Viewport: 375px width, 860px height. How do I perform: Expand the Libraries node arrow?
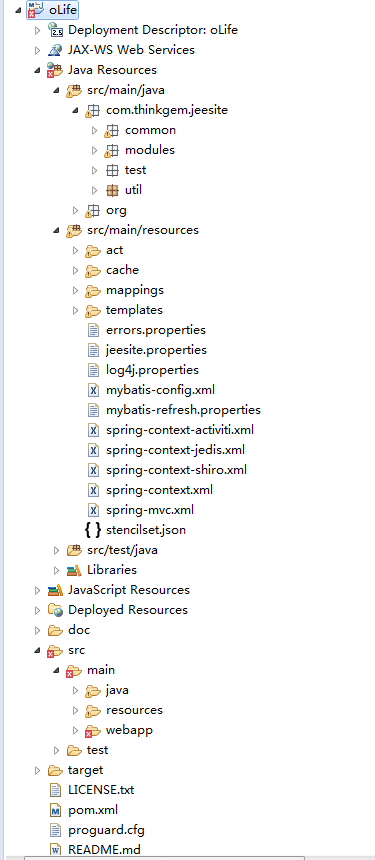(x=56, y=570)
